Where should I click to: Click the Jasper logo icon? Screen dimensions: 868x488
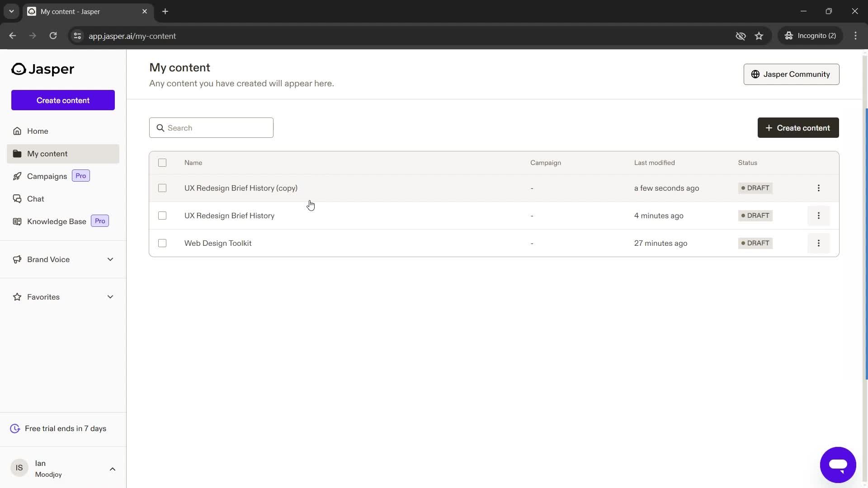pos(18,69)
